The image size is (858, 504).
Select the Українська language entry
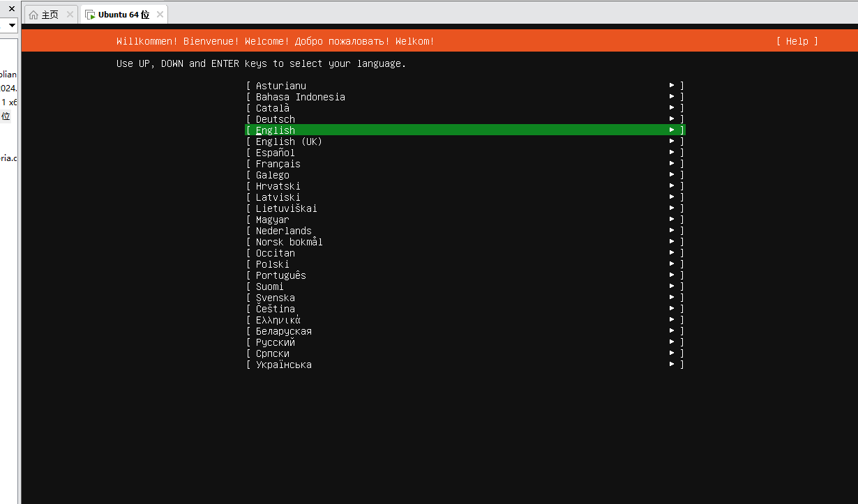click(x=284, y=365)
